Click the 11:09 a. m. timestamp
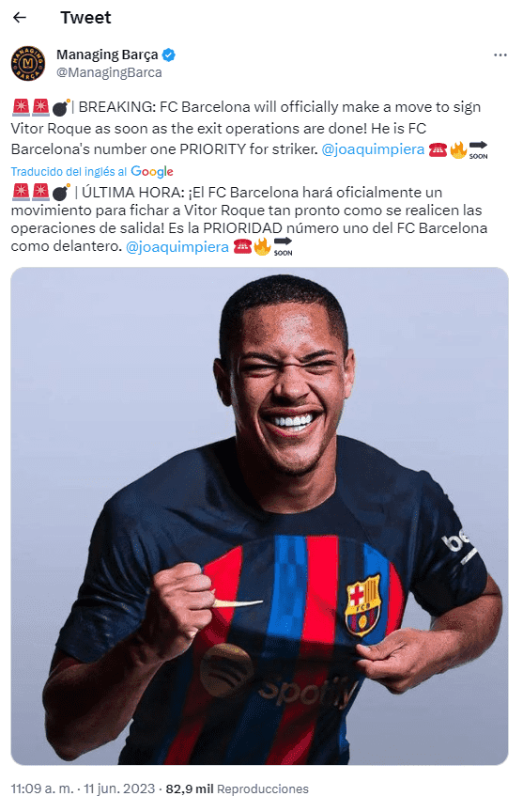This screenshot has width=523, height=812. 42,789
